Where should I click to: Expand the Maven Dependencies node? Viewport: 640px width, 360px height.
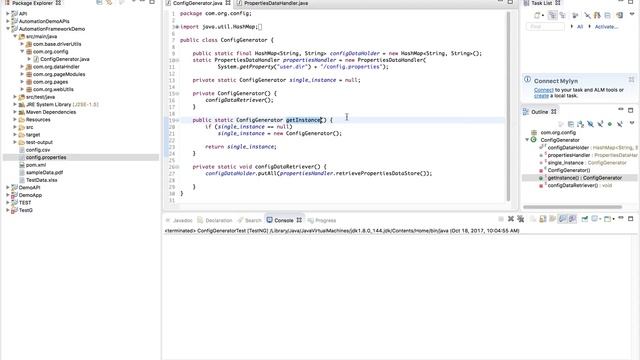click(15, 112)
